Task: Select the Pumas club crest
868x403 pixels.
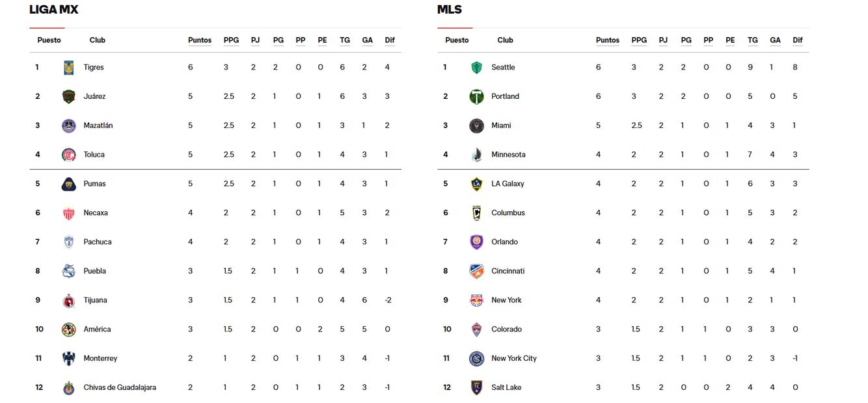Action: click(x=68, y=184)
